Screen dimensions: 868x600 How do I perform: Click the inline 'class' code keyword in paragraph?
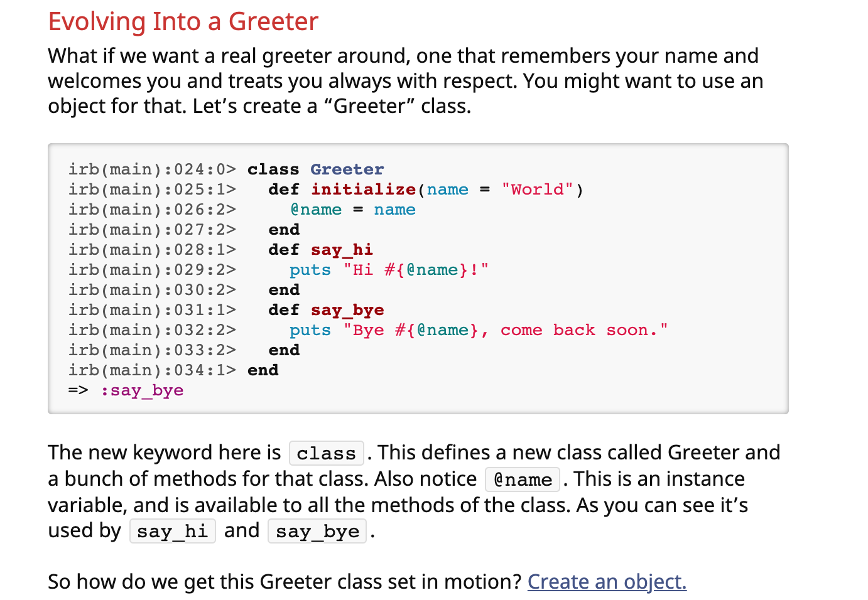(x=327, y=453)
